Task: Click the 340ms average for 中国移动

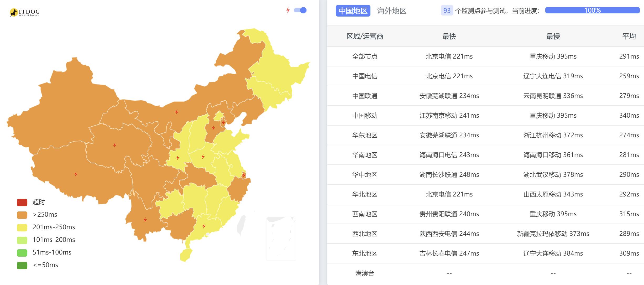Action: click(629, 115)
